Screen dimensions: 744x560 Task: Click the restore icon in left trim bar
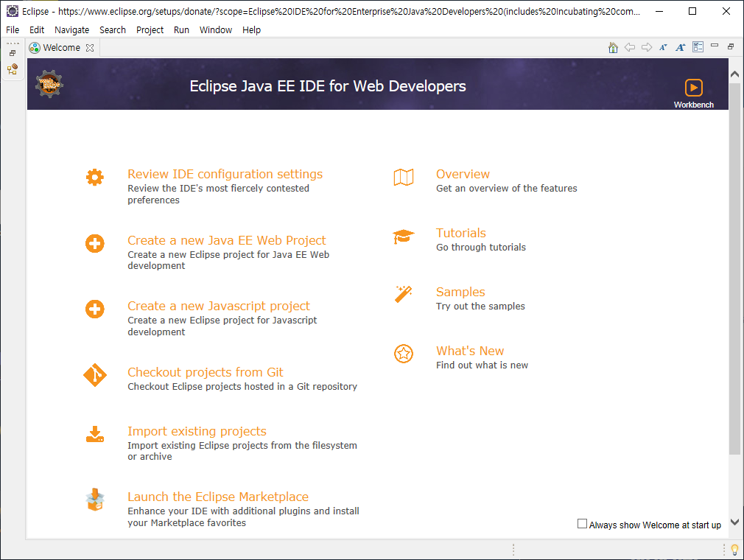(x=13, y=53)
